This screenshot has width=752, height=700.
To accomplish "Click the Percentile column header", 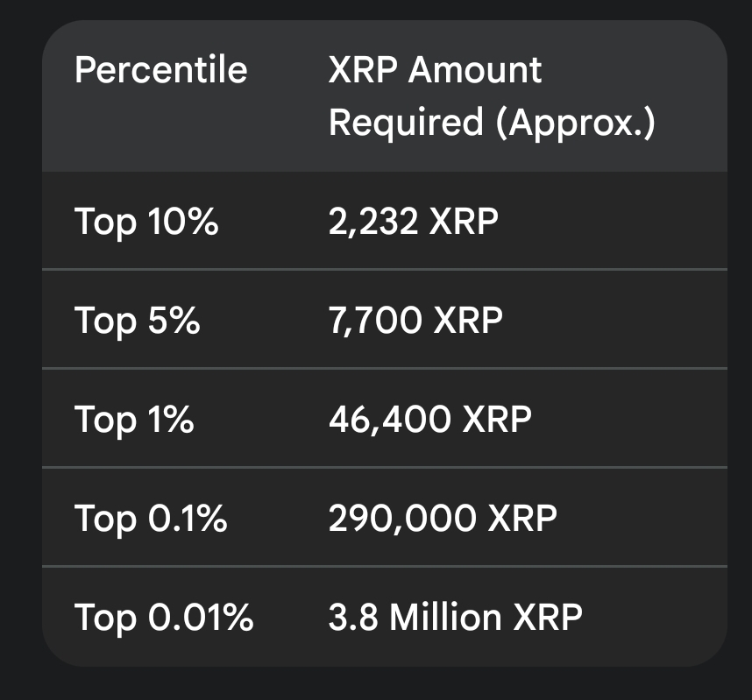I will 160,70.
